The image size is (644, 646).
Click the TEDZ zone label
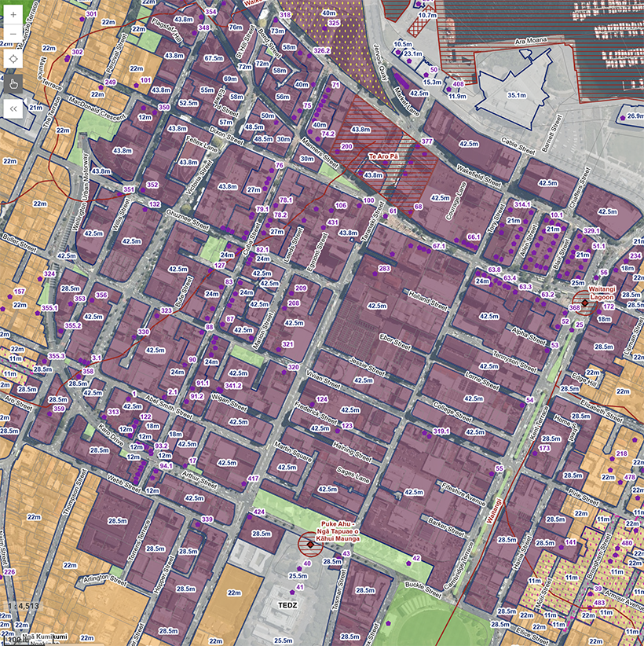(x=289, y=606)
